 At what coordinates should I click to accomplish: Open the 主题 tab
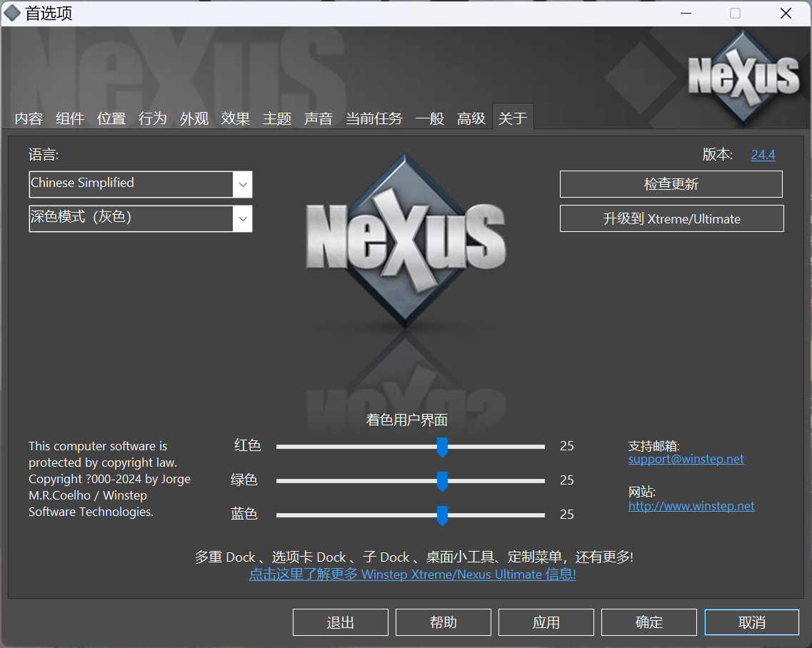276,118
